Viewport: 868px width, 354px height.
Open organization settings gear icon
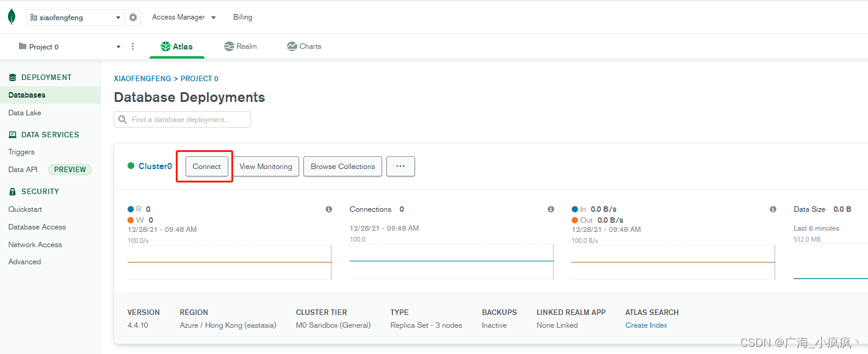pos(133,18)
